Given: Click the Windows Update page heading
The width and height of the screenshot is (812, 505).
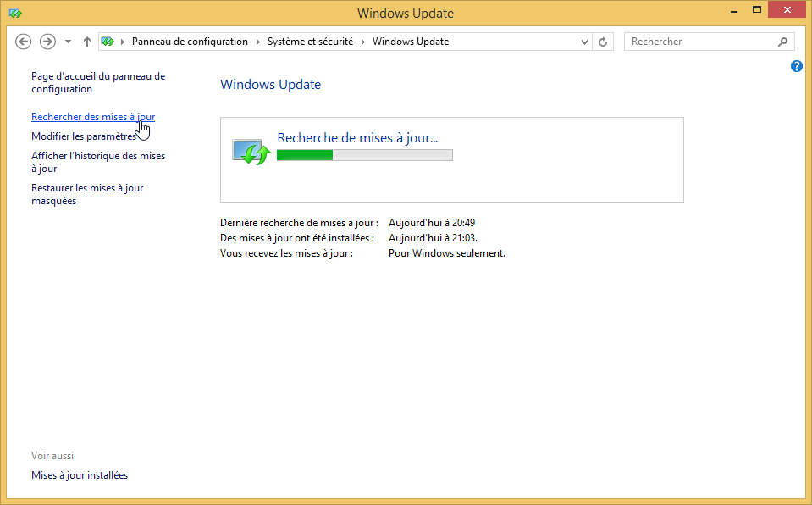Looking at the screenshot, I should pos(270,85).
